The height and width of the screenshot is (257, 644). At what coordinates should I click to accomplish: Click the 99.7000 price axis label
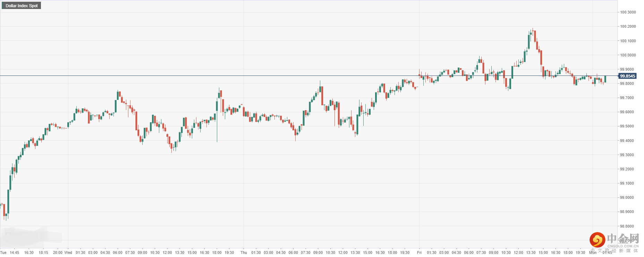pos(627,98)
